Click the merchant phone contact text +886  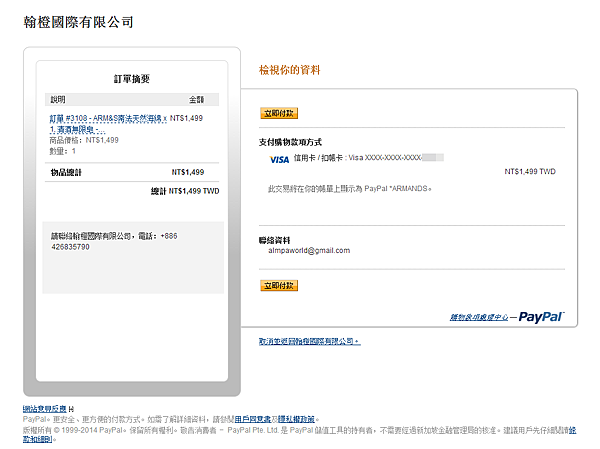(114, 242)
